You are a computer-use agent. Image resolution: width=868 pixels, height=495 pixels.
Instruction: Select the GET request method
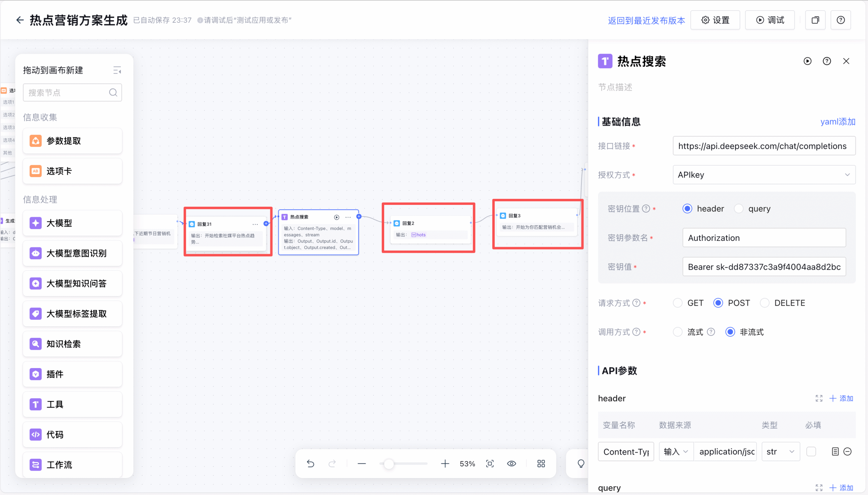pyautogui.click(x=677, y=303)
